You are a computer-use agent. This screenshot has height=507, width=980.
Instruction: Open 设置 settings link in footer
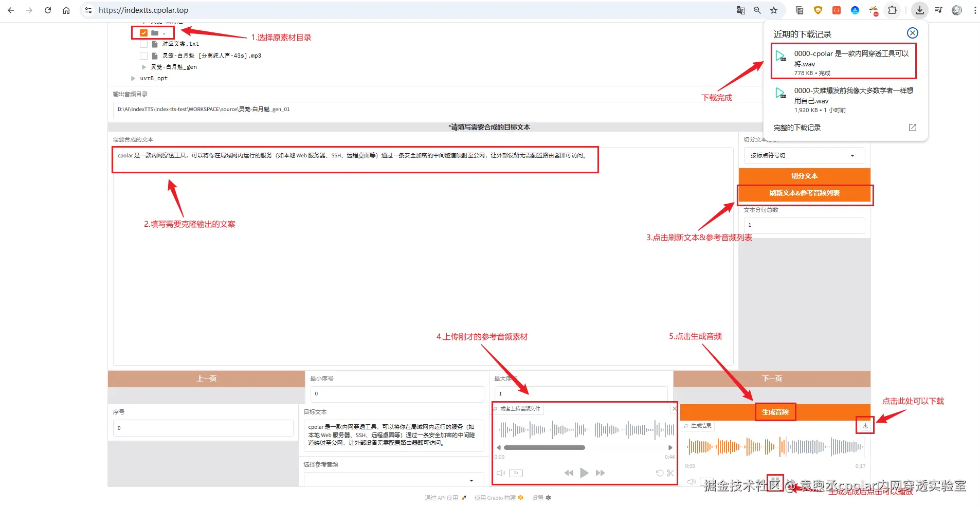tap(541, 498)
